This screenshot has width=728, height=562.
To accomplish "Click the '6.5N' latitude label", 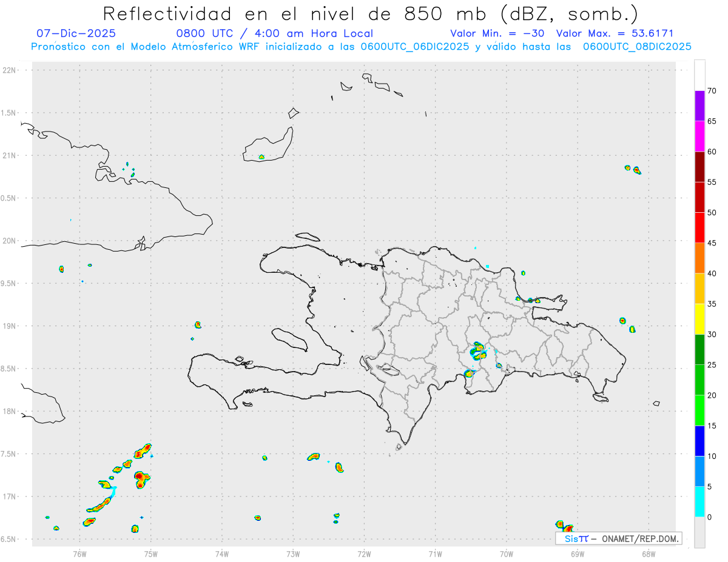I will (9, 539).
